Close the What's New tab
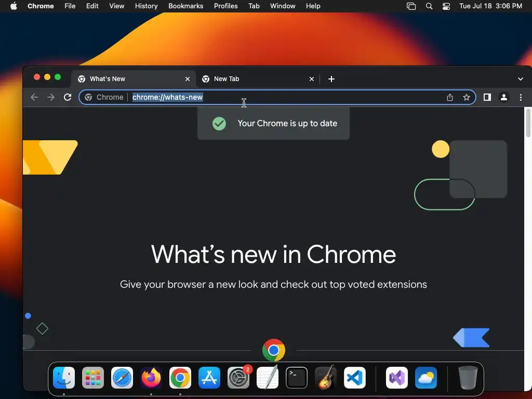Viewport: 532px width, 399px height. [187, 79]
